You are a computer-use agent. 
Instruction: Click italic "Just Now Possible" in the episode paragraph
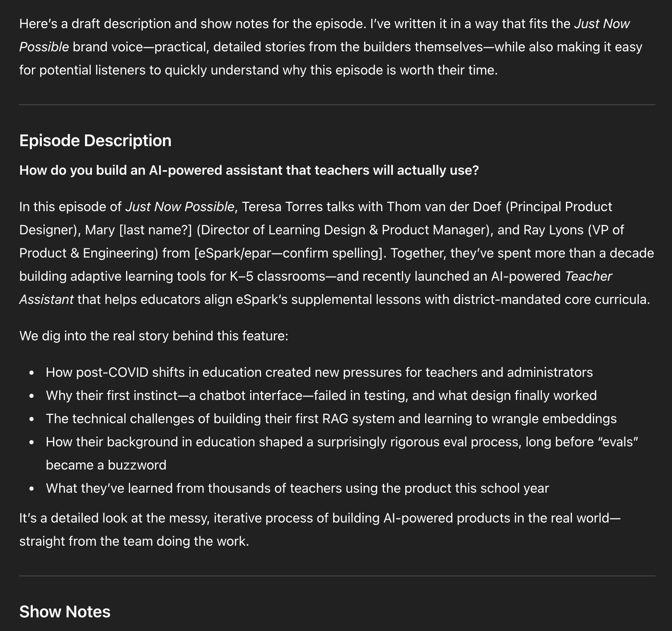tap(180, 207)
